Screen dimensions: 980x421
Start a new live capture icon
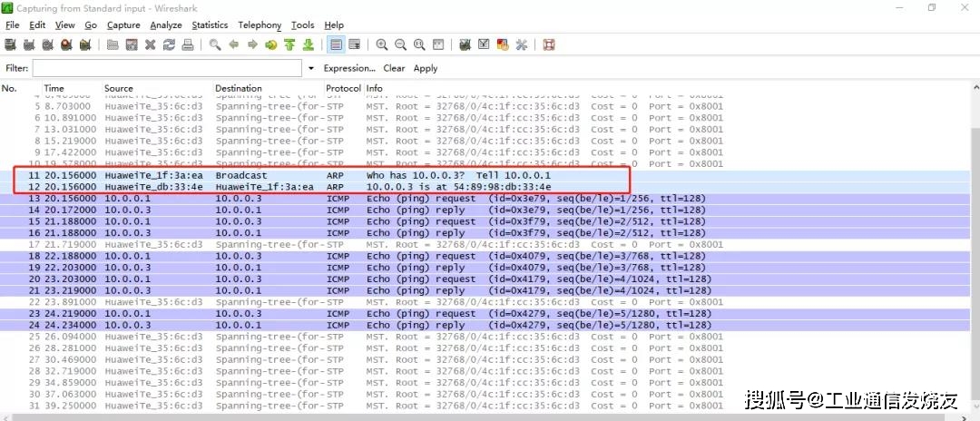point(47,45)
